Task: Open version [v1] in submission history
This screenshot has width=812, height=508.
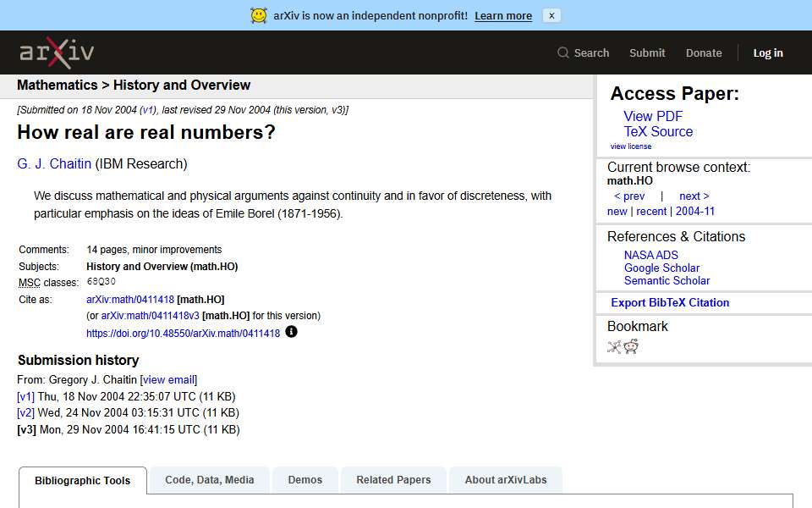Action: point(25,396)
